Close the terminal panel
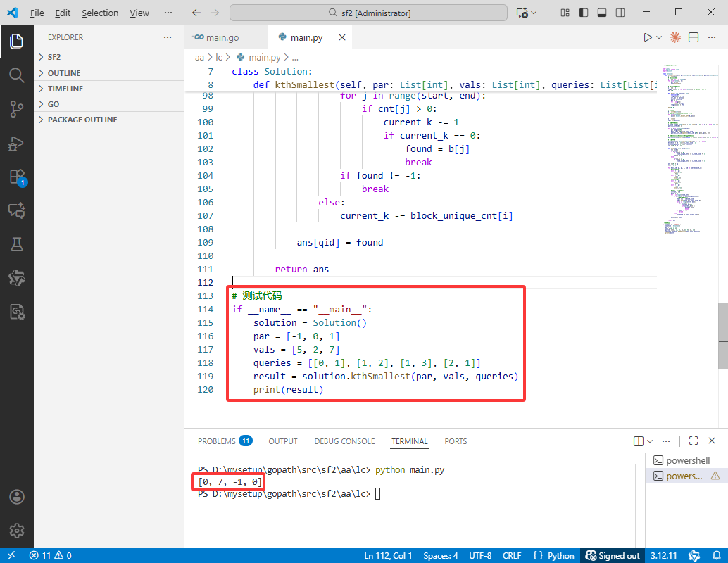The width and height of the screenshot is (728, 563). [712, 441]
